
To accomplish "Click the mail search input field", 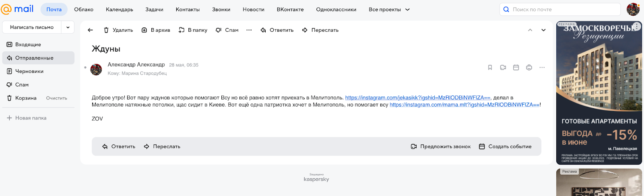I will pos(563,10).
